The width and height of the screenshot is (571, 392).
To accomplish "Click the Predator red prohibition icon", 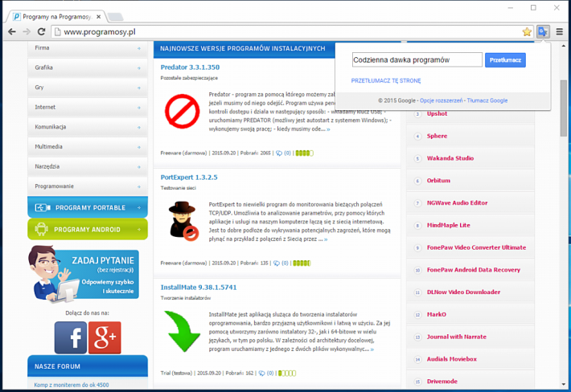I will coord(182,112).
